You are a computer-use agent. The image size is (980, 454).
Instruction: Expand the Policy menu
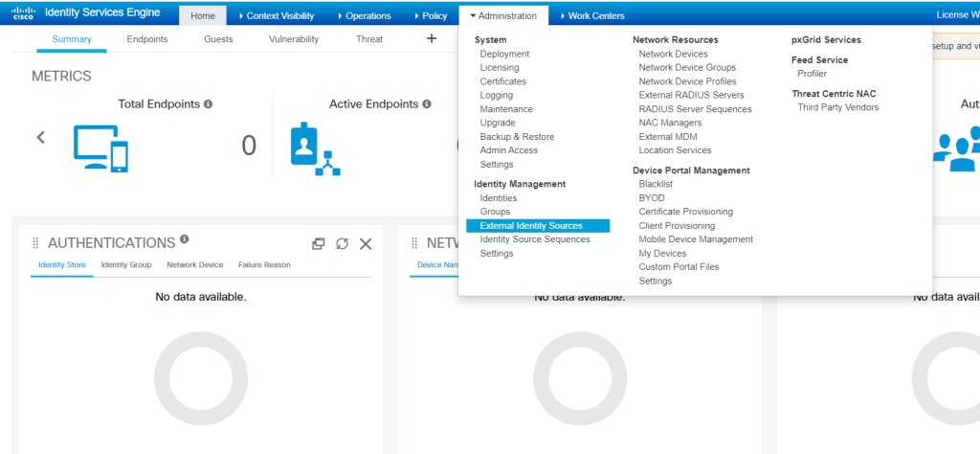pos(431,15)
